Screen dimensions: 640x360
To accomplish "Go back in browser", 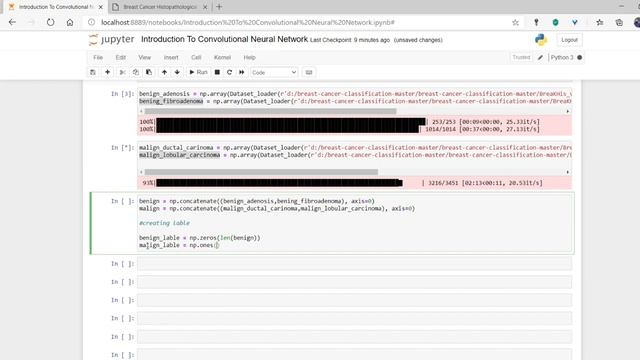I will tap(12, 22).
